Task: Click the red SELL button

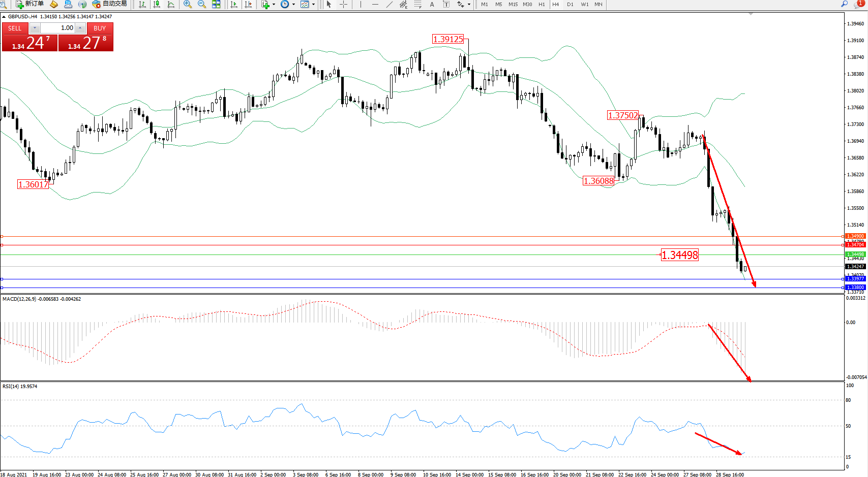Action: click(x=15, y=28)
